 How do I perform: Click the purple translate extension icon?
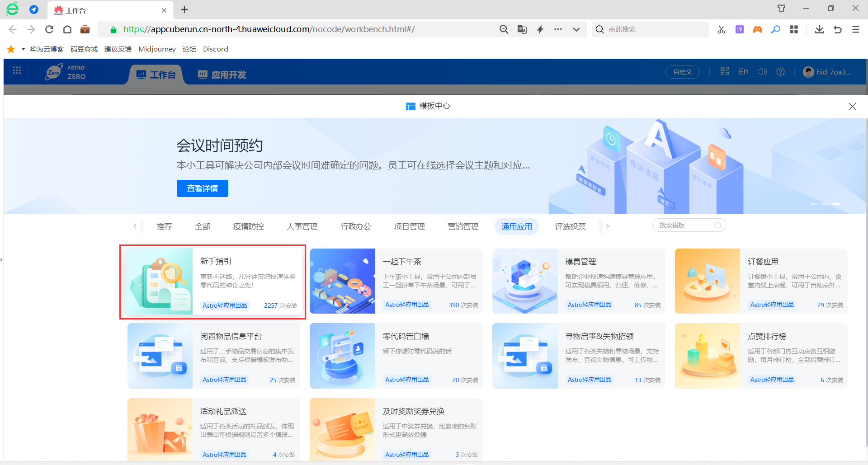tap(740, 29)
